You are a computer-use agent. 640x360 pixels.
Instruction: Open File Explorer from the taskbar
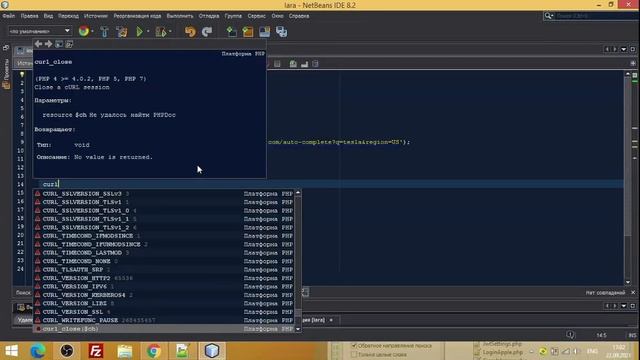[x=125, y=351]
